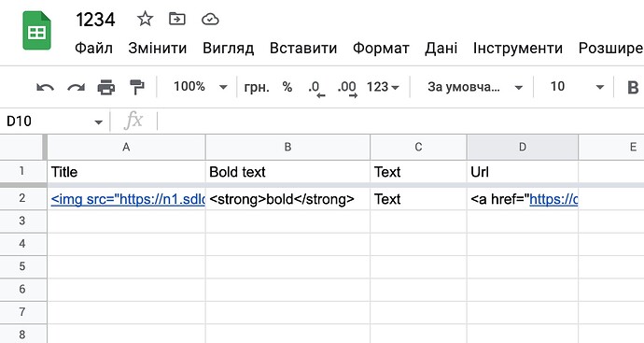Open the Розширення menu

coord(610,48)
